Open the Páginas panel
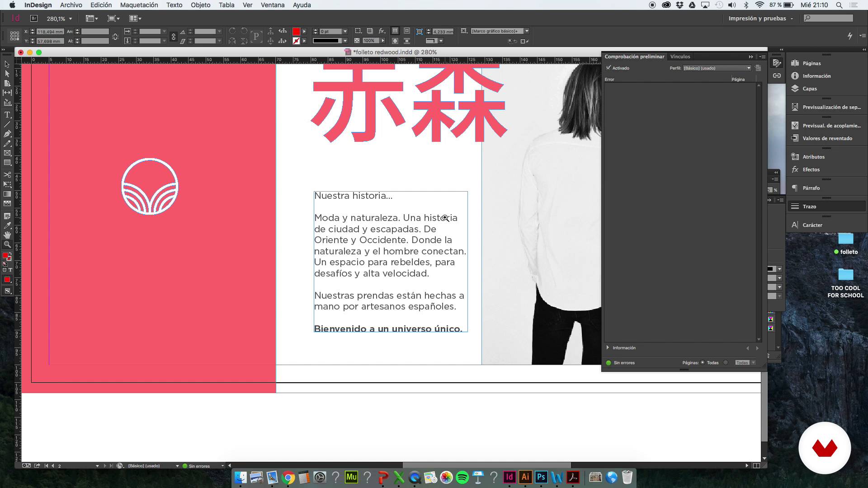Viewport: 868px width, 488px height. coord(811,63)
